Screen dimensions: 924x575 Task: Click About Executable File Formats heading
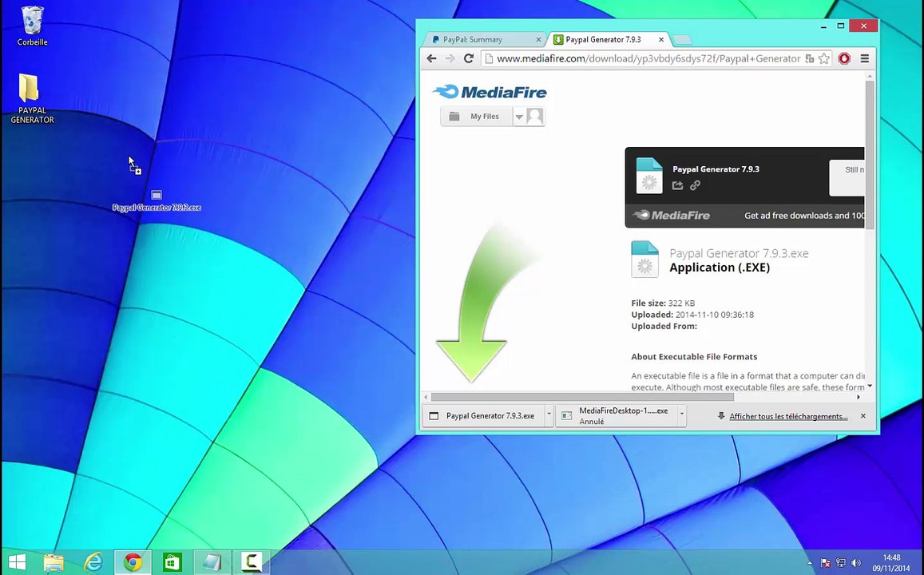click(694, 356)
